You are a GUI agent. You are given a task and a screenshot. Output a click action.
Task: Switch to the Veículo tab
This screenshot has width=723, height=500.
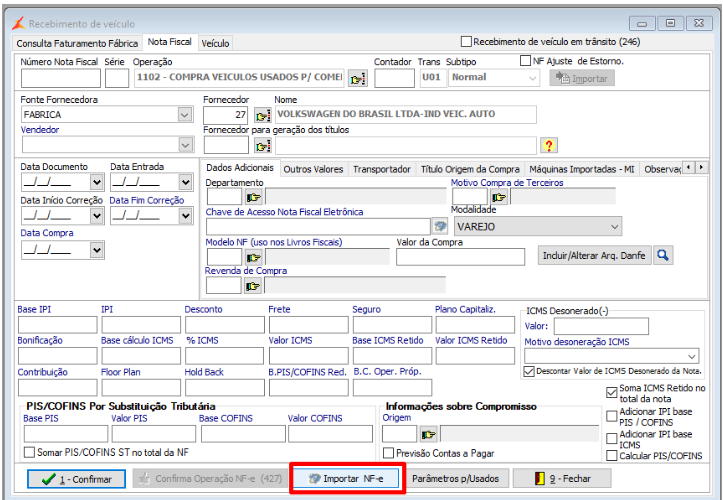[215, 43]
